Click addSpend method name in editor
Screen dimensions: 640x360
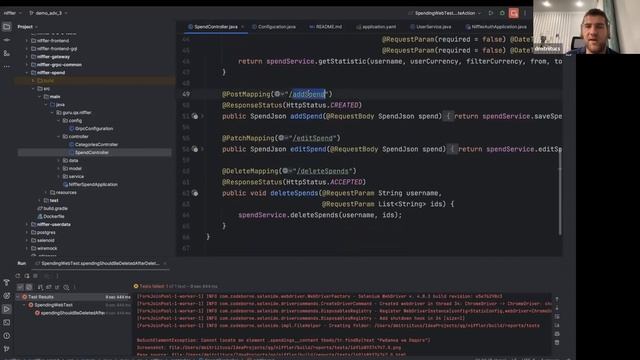[306, 116]
